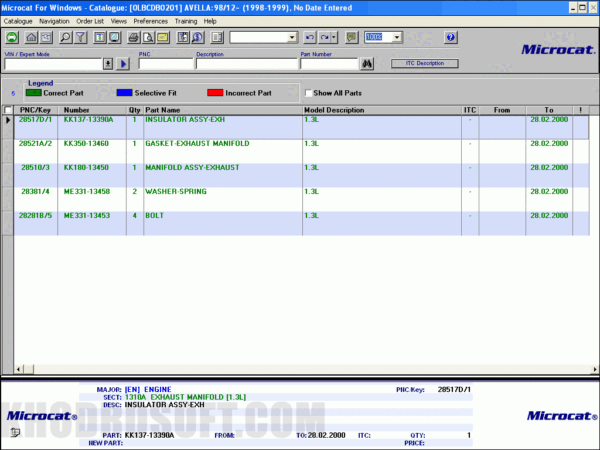Select the WASHER-SPRING part name
Screen dimensions: 600x450
point(176,191)
